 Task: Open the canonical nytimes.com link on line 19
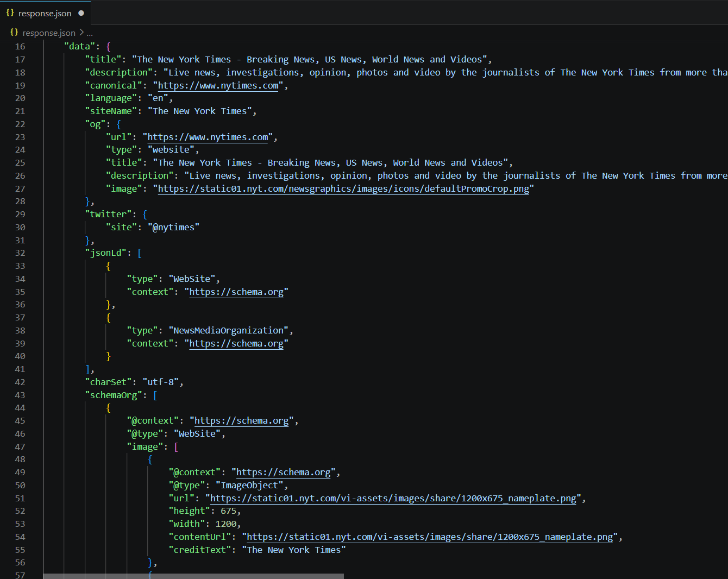(218, 85)
